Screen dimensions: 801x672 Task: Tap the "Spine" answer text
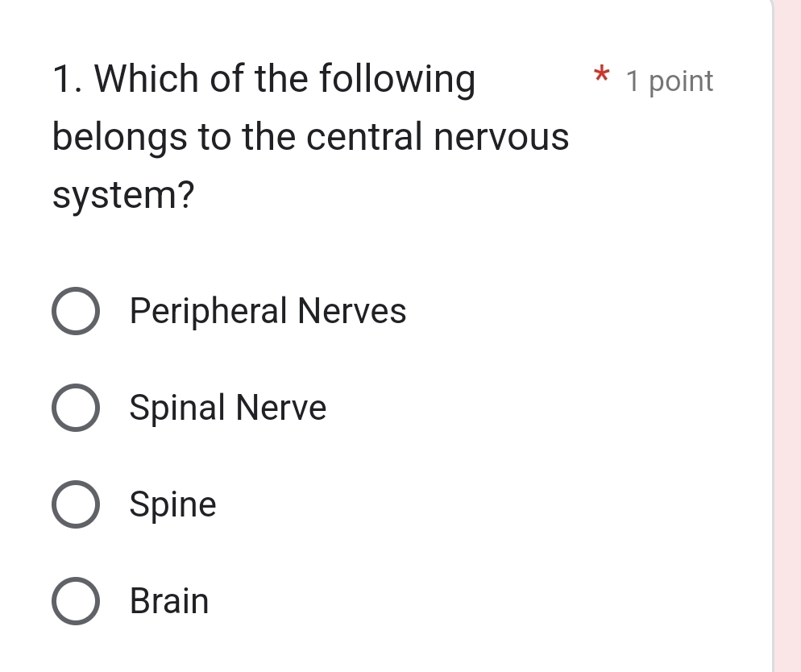[x=173, y=505]
